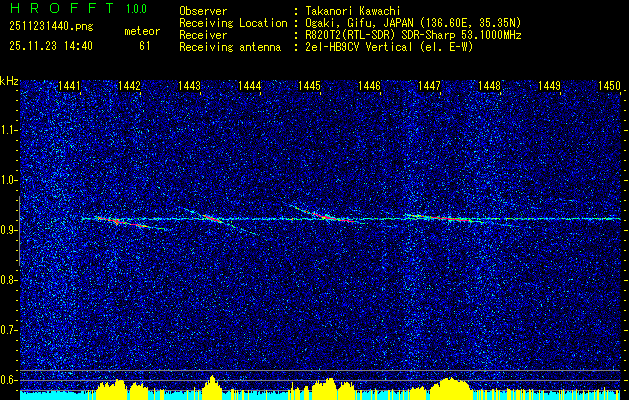The height and width of the screenshot is (400, 629).
Task: Click the yellow signal peak below 1443
Action: tap(212, 386)
